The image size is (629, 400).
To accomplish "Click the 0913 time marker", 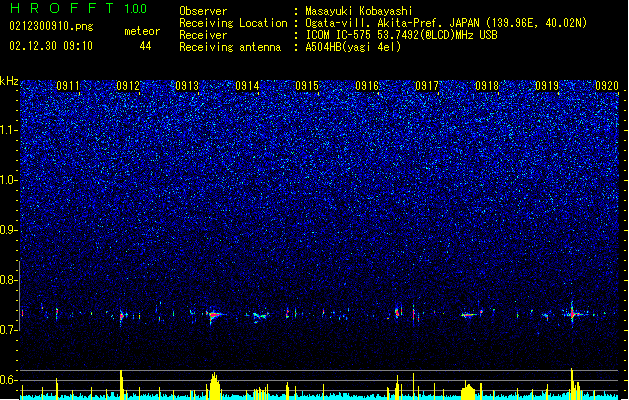I will pos(187,86).
